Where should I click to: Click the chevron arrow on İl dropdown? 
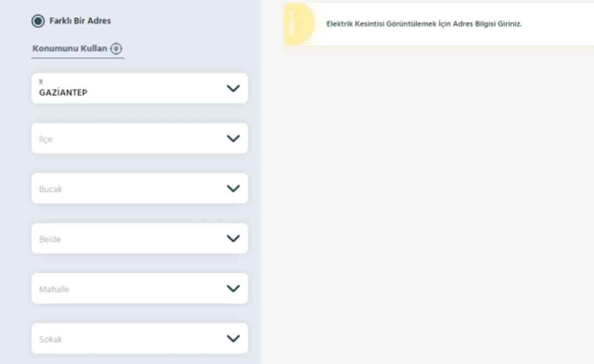click(233, 88)
